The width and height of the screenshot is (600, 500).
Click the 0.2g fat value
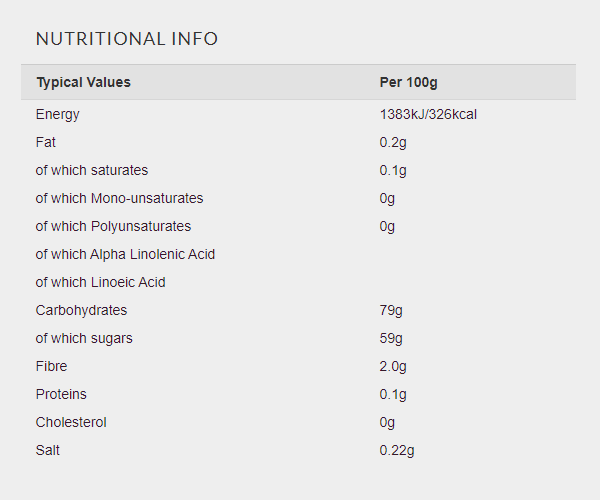[x=393, y=142]
